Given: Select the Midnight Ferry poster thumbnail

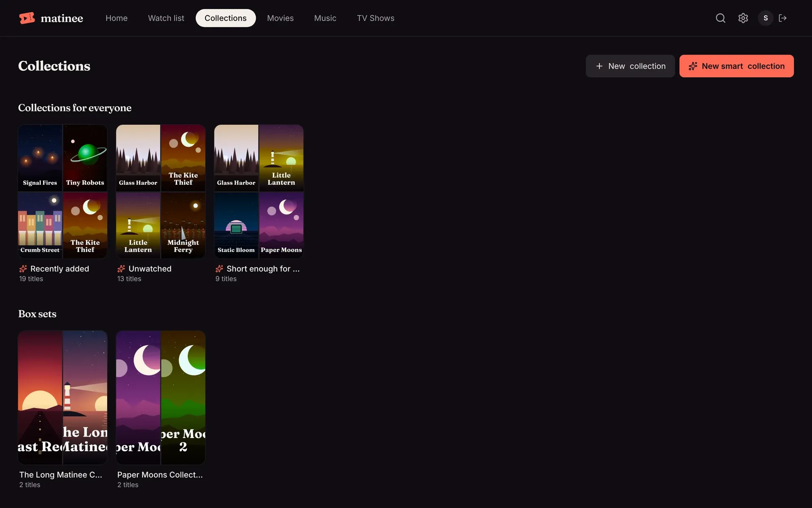Looking at the screenshot, I should tap(183, 225).
